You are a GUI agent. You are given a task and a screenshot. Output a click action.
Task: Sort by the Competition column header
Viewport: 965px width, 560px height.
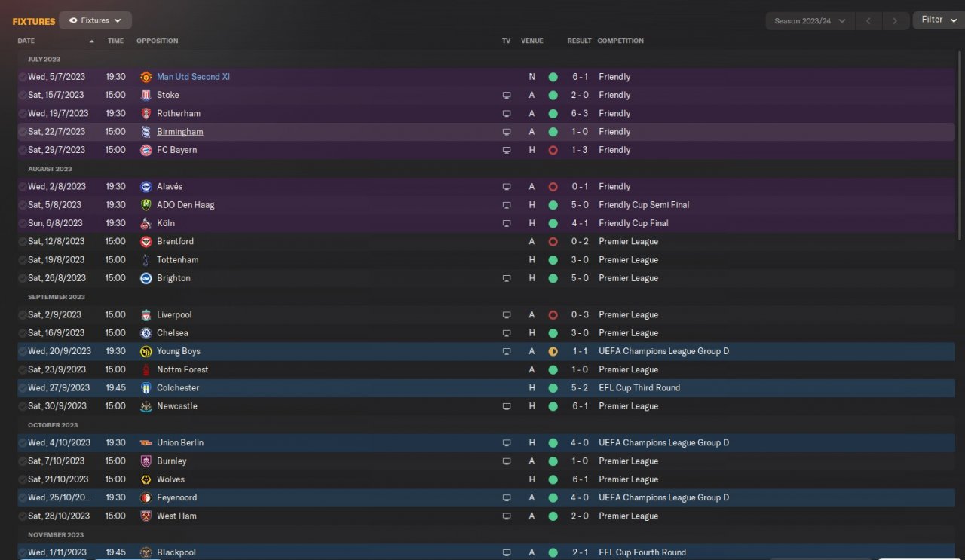(x=620, y=41)
